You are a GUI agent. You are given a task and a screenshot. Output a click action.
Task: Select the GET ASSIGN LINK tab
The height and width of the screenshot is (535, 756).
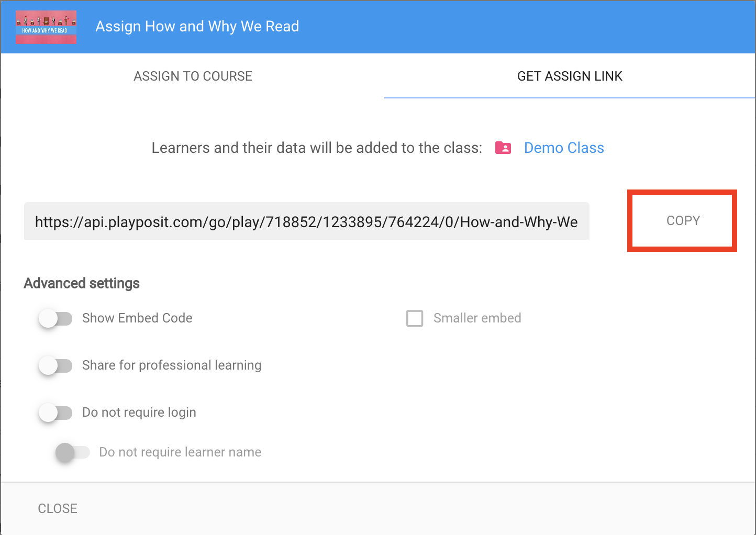(x=570, y=76)
